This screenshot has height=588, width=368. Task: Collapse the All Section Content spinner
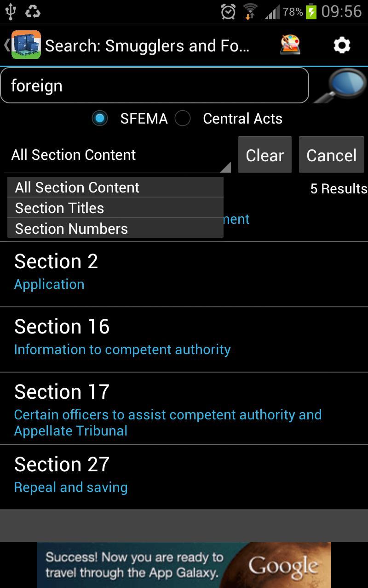(x=117, y=155)
